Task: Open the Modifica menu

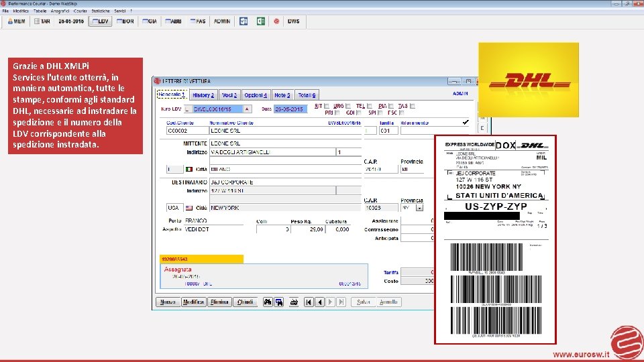Action: pyautogui.click(x=21, y=11)
